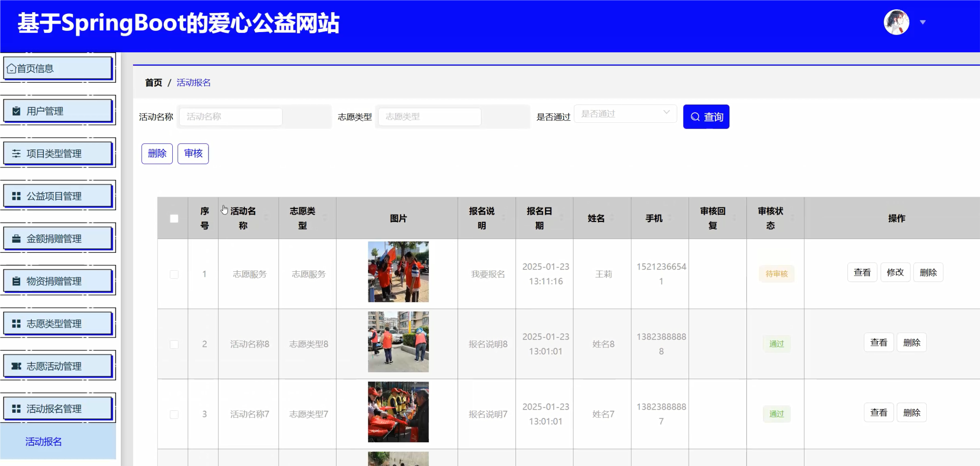The height and width of the screenshot is (466, 980).
Task: Click the grid icon beside 公益项目管理
Action: 16,196
